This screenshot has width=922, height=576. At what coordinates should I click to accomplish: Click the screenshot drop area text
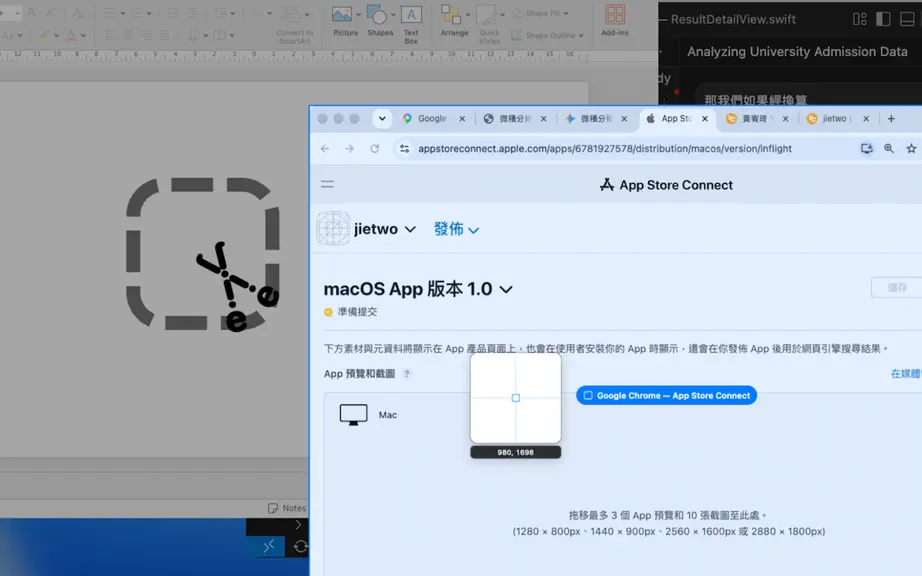coord(669,523)
